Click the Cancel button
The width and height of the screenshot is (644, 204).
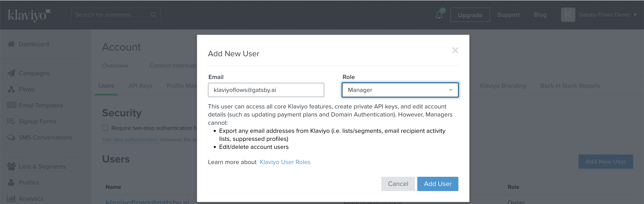tap(398, 184)
